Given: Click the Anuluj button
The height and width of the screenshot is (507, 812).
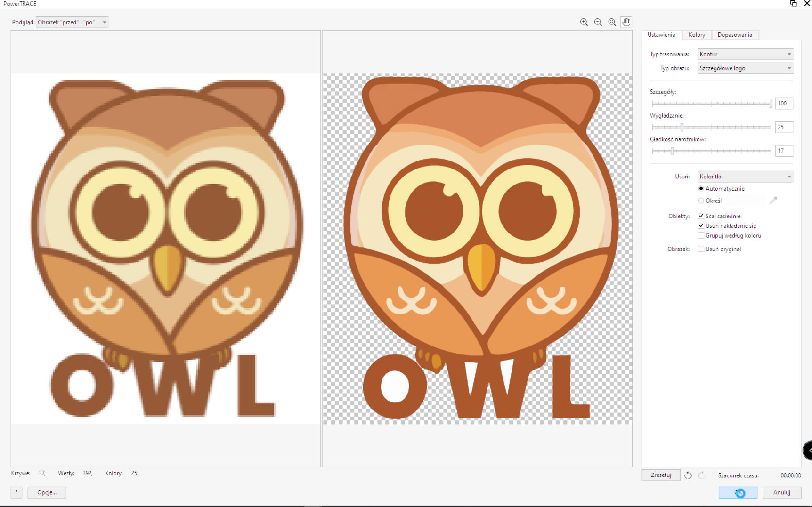Looking at the screenshot, I should coord(781,492).
